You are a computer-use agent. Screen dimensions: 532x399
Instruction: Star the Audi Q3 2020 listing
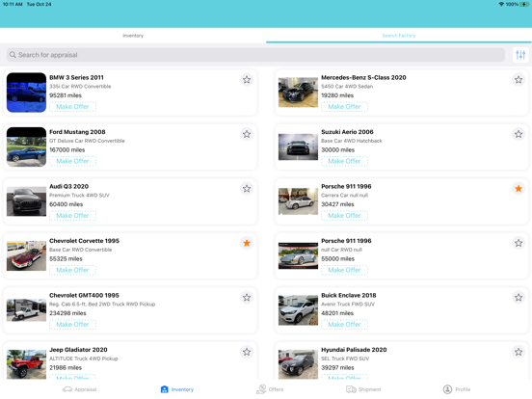click(247, 189)
